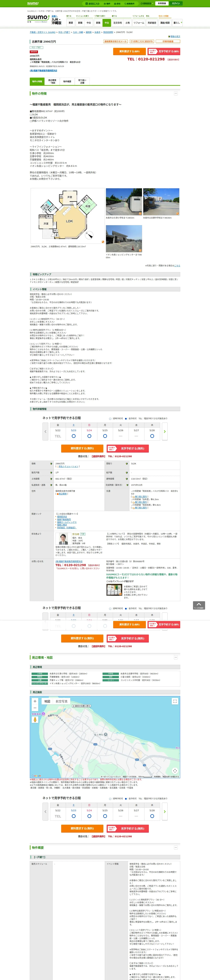Expand the 暮らし navigation dropdown
This screenshot has width=210, height=980.
(x=177, y=23)
